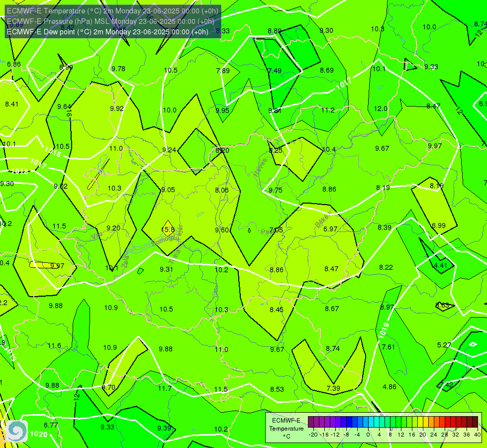Viewport: 487px width, 448px height.
Task: Click the 9.60 temperature value
Action: pos(222,230)
